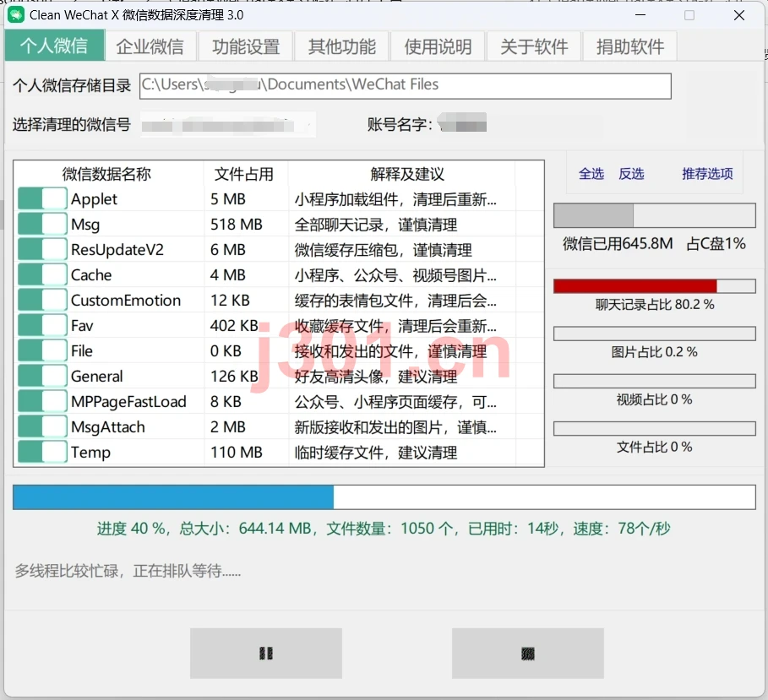Toggle the File row switch
The height and width of the screenshot is (700, 768).
(x=42, y=350)
